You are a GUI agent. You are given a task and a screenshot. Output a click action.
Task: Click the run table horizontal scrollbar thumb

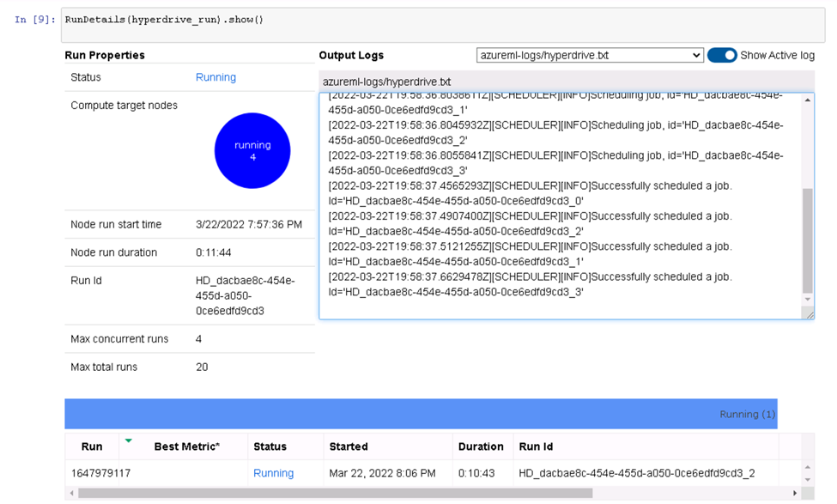335,493
